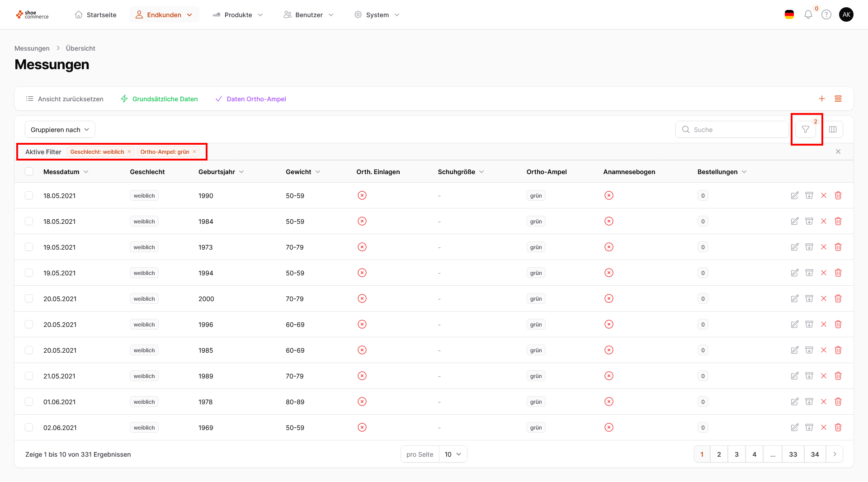Go to page 34
868x482 pixels.
coord(815,454)
